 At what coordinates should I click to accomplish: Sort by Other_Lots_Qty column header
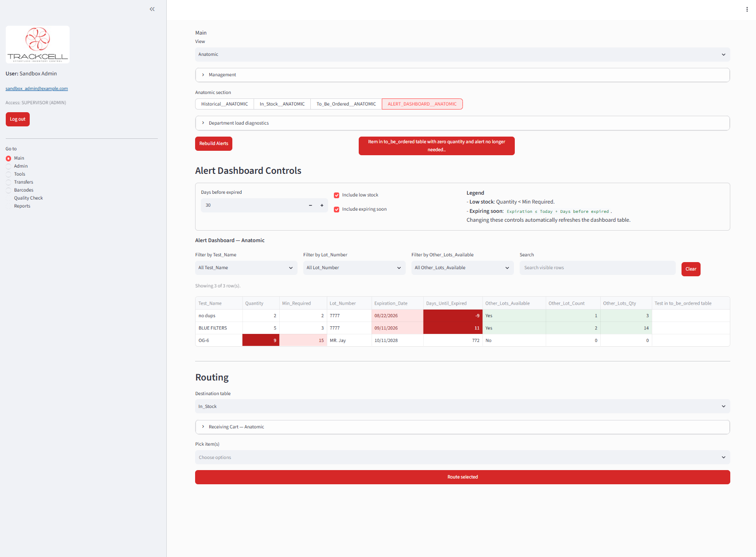click(626, 303)
